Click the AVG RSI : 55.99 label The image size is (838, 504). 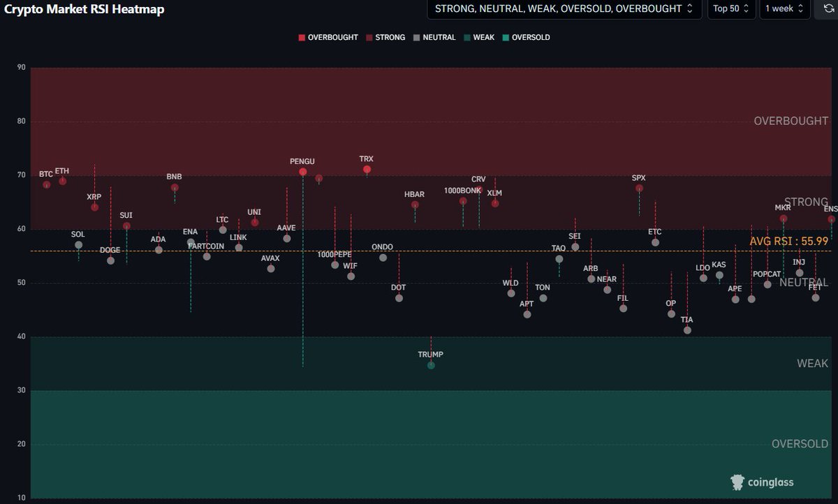tap(789, 241)
